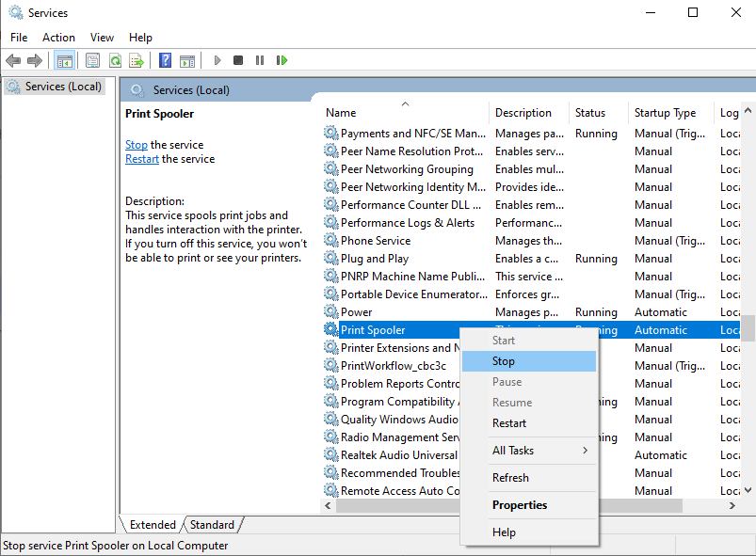
Task: Click the Stop the service link
Action: pyautogui.click(x=137, y=145)
